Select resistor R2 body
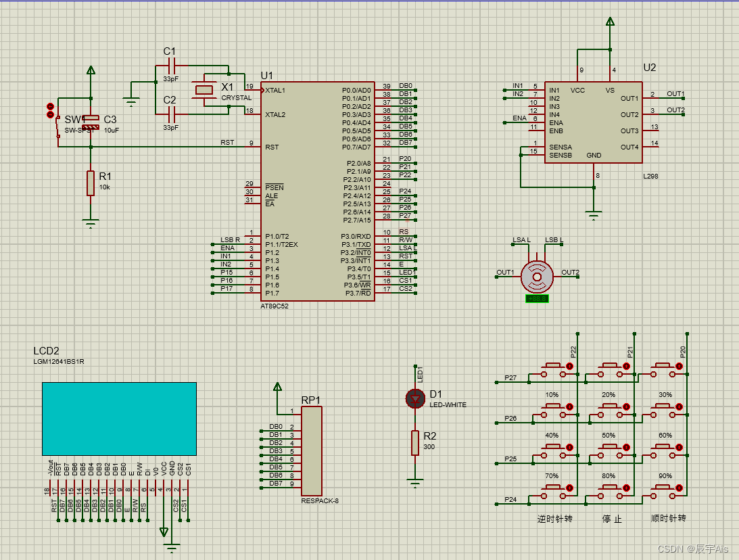 (415, 442)
